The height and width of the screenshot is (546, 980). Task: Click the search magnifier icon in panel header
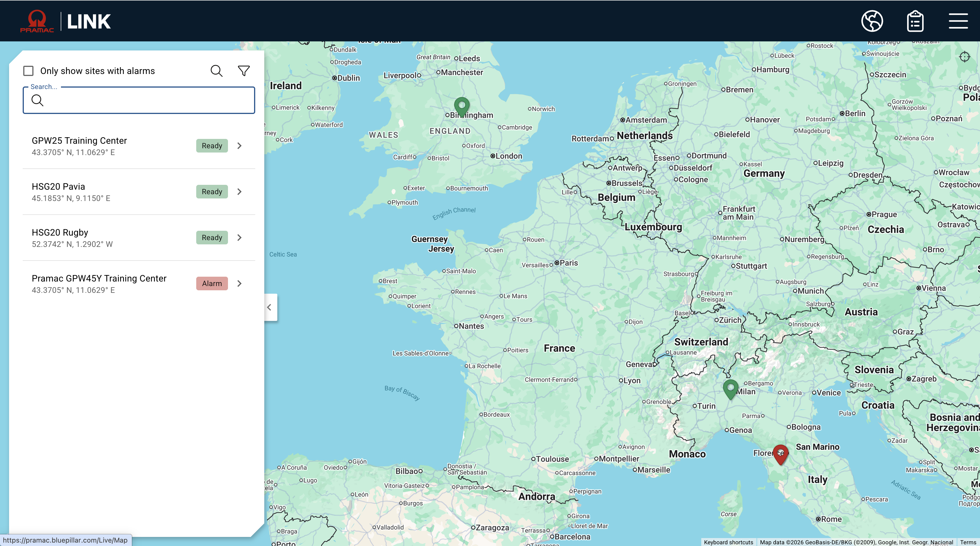(216, 71)
